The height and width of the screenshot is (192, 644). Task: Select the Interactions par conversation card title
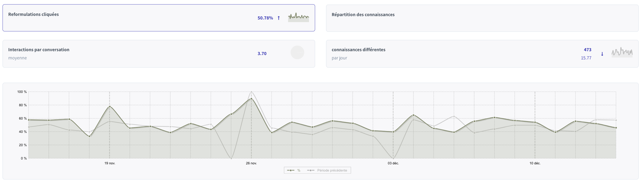click(39, 50)
